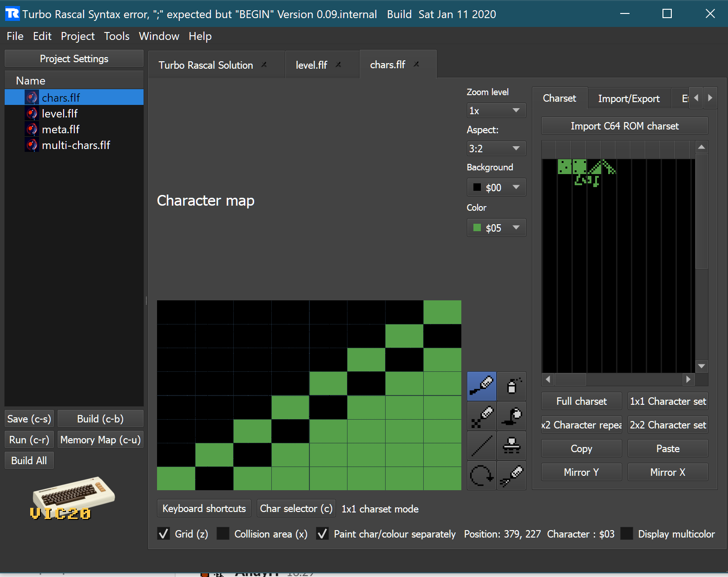Viewport: 728px width, 577px height.
Task: Click the chars.flf file icon in project tree
Action: click(32, 97)
